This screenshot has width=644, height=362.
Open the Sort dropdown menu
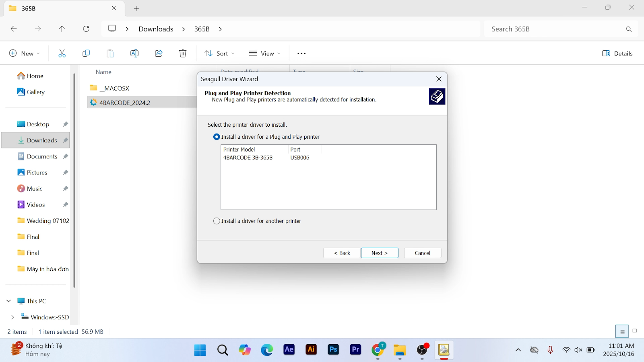coord(219,53)
